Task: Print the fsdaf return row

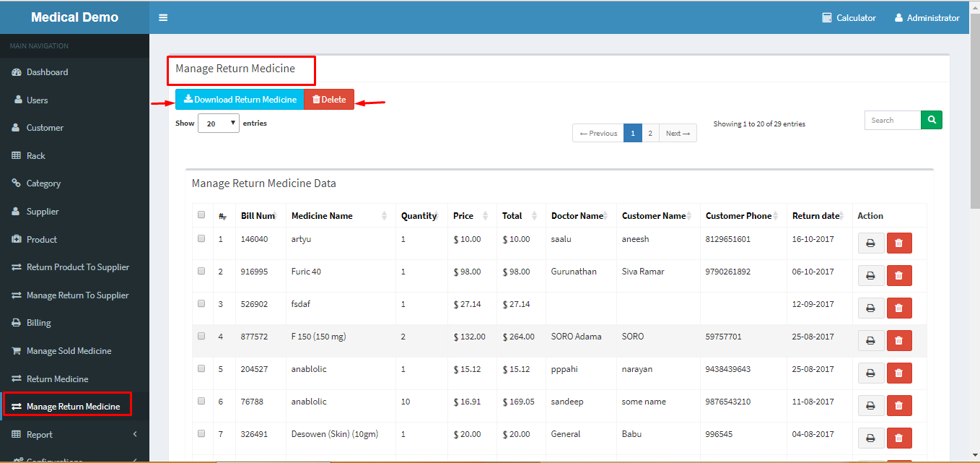Action: pos(870,308)
